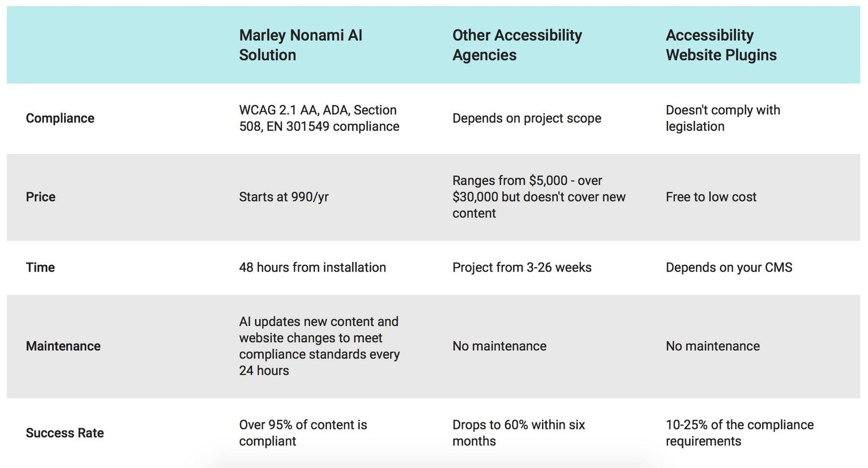Select the Time row label
This screenshot has width=868, height=468.
pos(40,267)
